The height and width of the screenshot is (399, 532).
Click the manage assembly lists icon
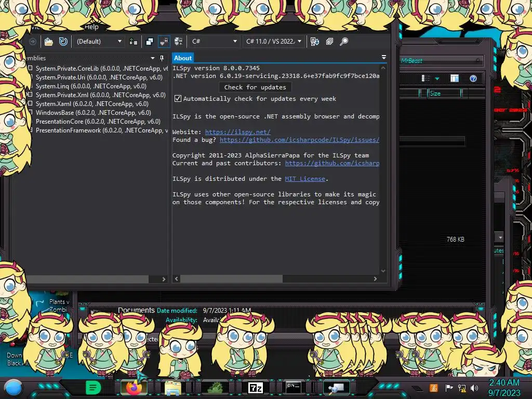click(134, 42)
